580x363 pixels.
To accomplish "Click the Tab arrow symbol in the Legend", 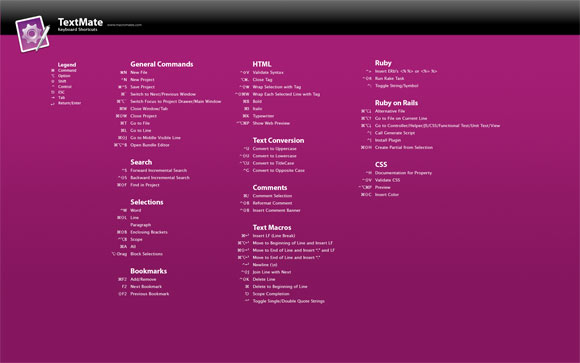I will tap(53, 98).
